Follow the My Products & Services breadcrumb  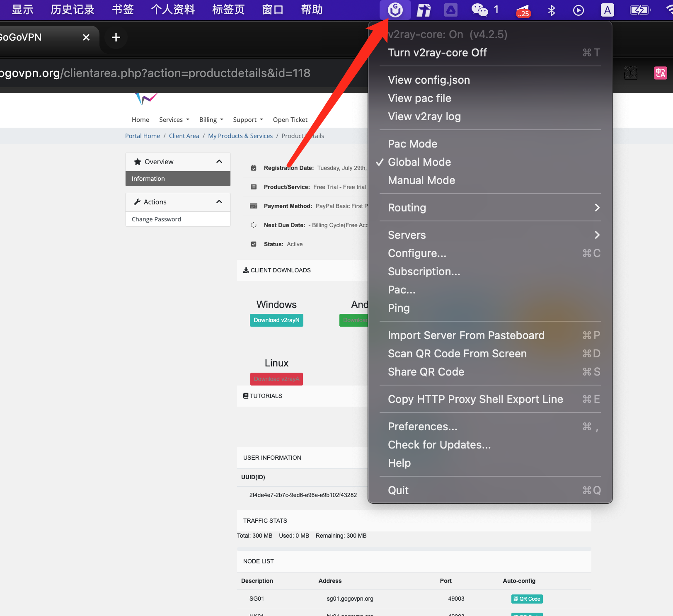tap(240, 136)
